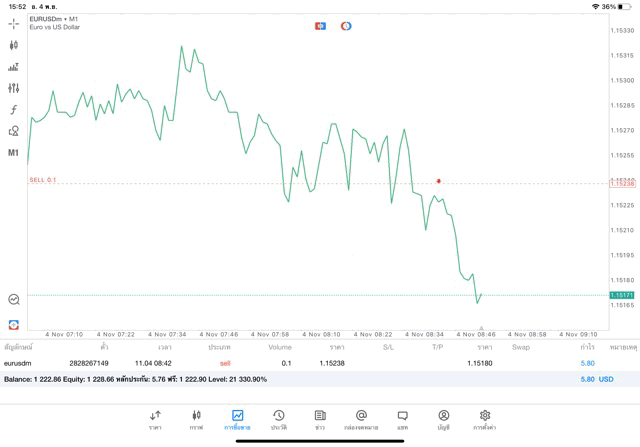Tap the red-blue circular clock icon
The height and width of the screenshot is (447, 640).
pyautogui.click(x=346, y=26)
